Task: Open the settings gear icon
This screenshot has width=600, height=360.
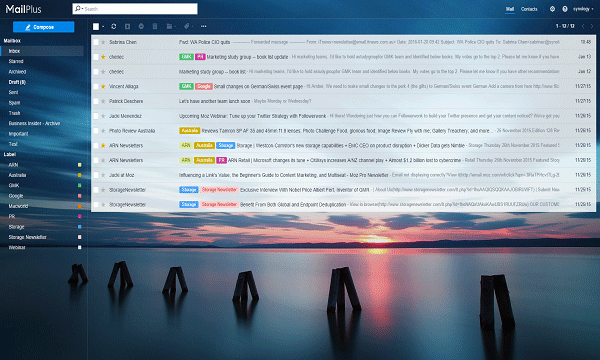Action: (x=552, y=9)
